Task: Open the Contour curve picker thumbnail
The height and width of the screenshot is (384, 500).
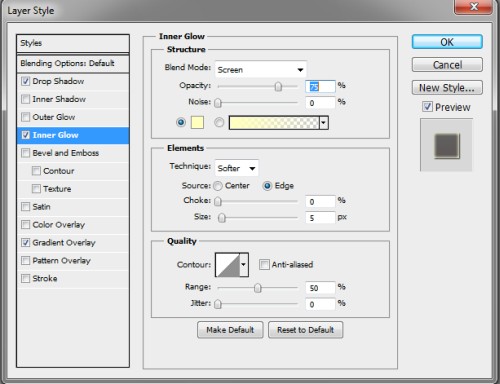Action: [x=228, y=265]
